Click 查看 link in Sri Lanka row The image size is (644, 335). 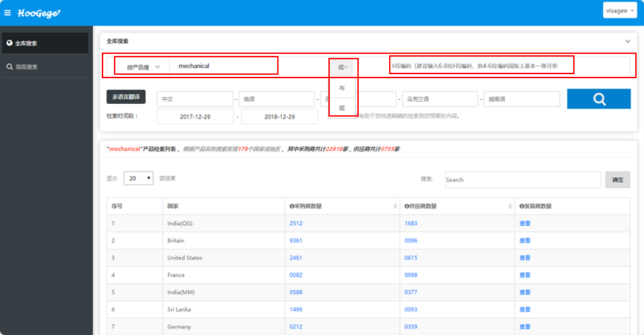point(525,309)
